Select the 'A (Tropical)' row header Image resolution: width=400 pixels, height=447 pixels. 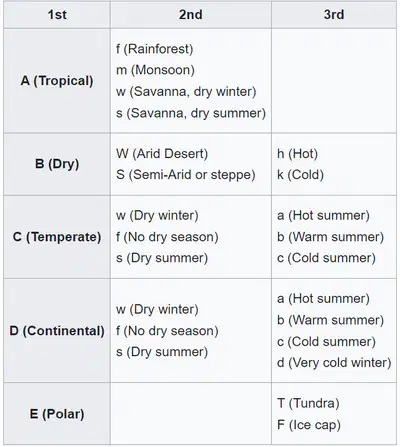pyautogui.click(x=57, y=81)
